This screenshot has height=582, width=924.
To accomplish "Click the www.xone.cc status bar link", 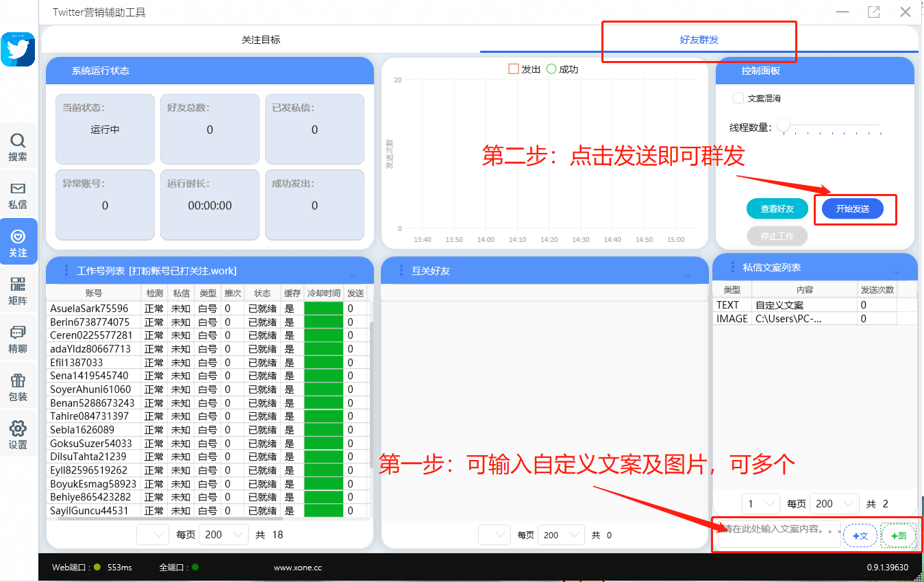I will 297,568.
